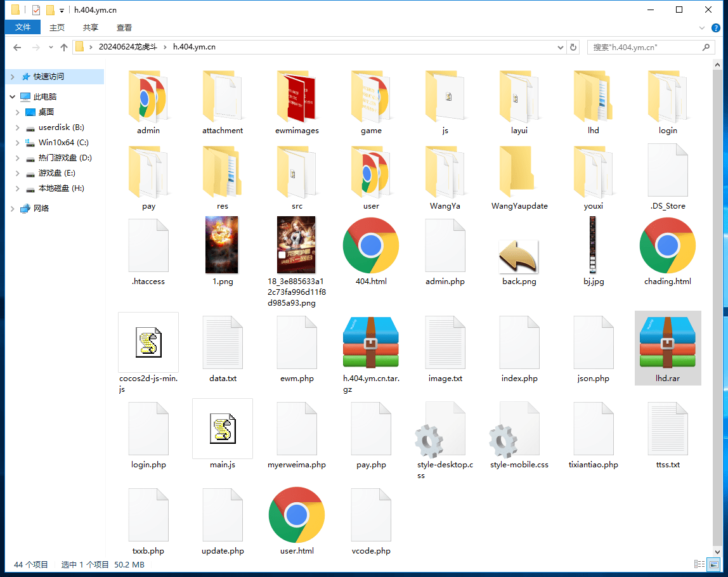Image resolution: width=728 pixels, height=577 pixels.
Task: Open the 查看 ribbon tab
Action: [124, 27]
